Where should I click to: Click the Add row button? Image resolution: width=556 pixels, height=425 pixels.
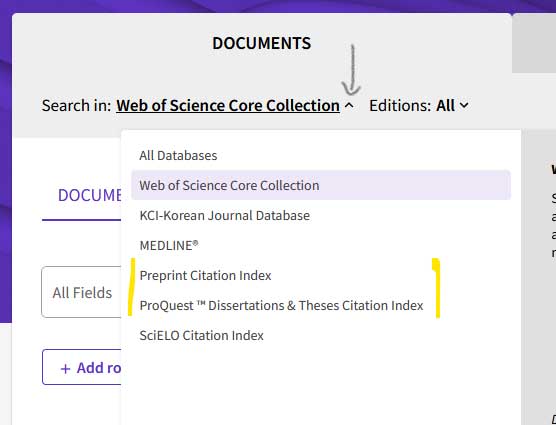[x=82, y=367]
